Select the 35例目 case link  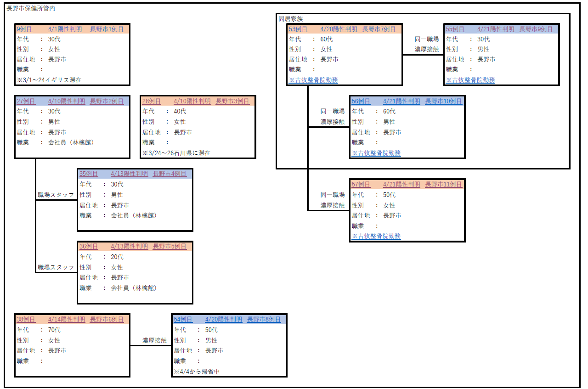tap(89, 174)
